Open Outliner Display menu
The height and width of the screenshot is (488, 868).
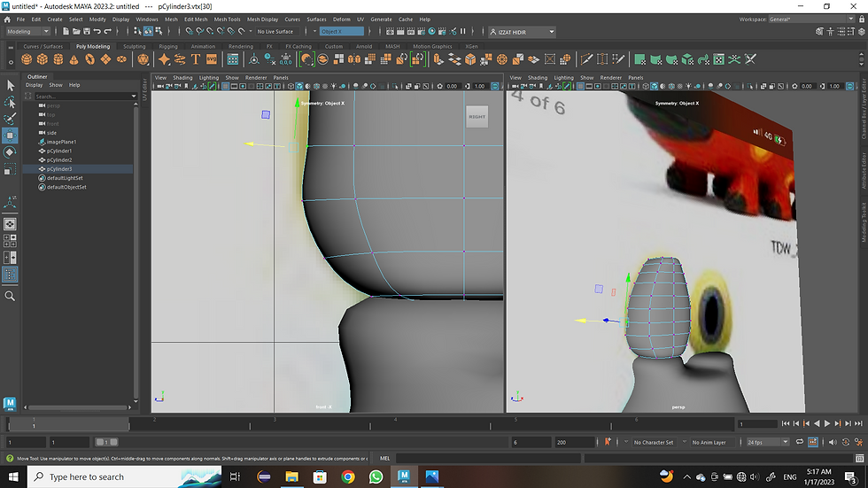click(x=34, y=85)
